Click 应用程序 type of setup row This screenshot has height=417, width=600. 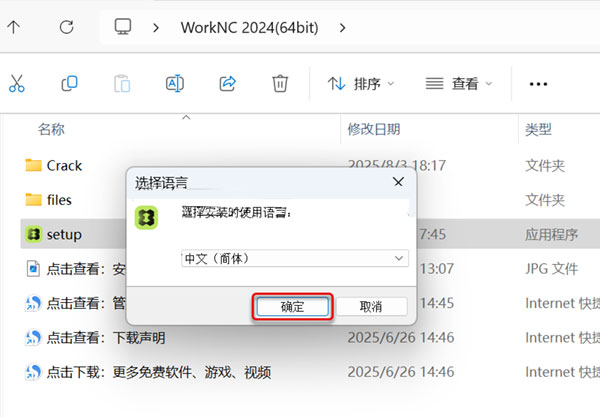[x=551, y=235]
